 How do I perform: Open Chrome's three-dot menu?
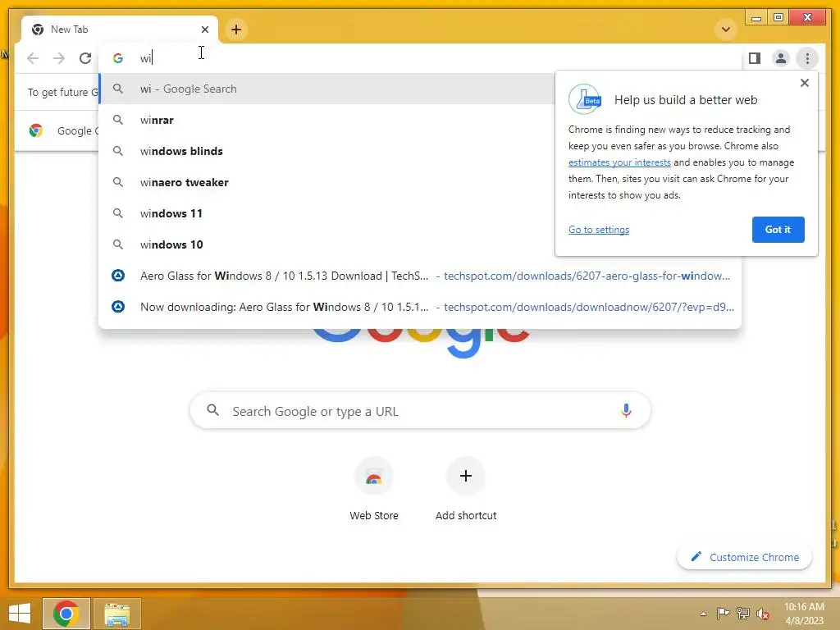pyautogui.click(x=807, y=58)
